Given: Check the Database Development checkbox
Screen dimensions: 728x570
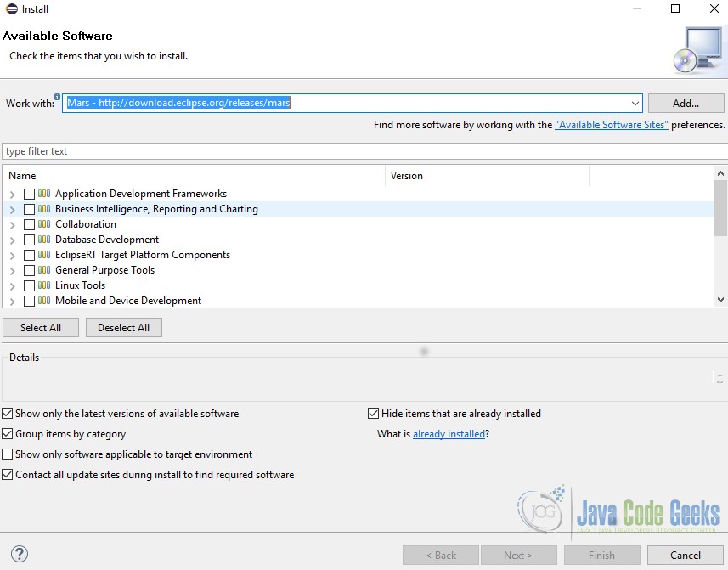Looking at the screenshot, I should (29, 240).
